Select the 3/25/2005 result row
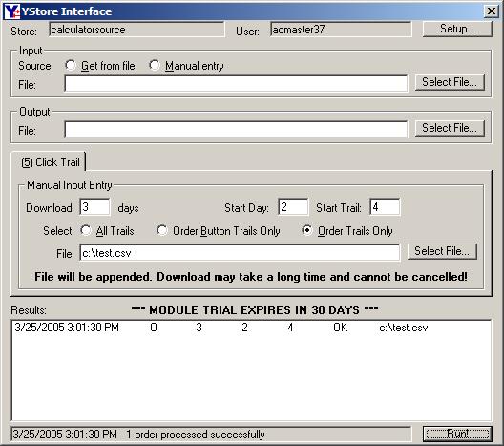The image size is (504, 446). [251, 328]
